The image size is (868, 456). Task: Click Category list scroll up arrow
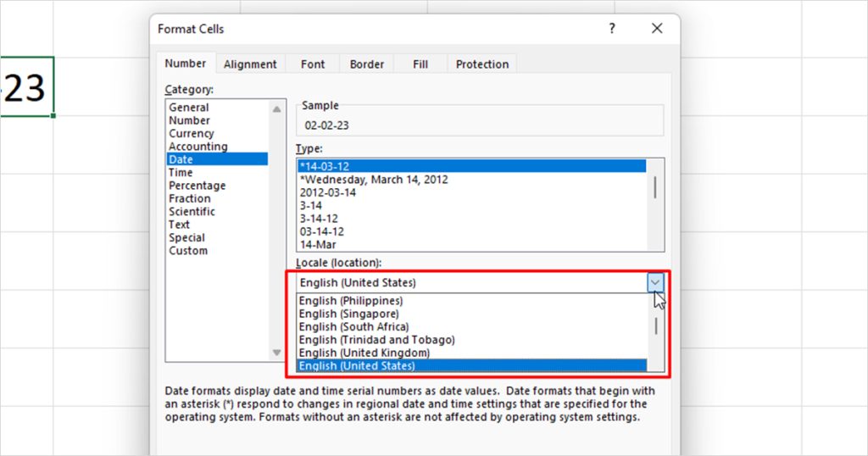[x=277, y=109]
